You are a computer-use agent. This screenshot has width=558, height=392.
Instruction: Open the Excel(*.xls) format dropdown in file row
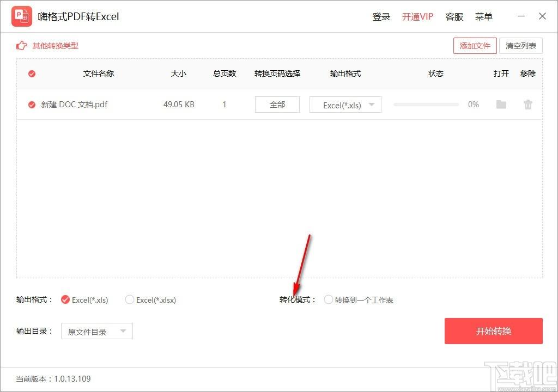point(345,105)
